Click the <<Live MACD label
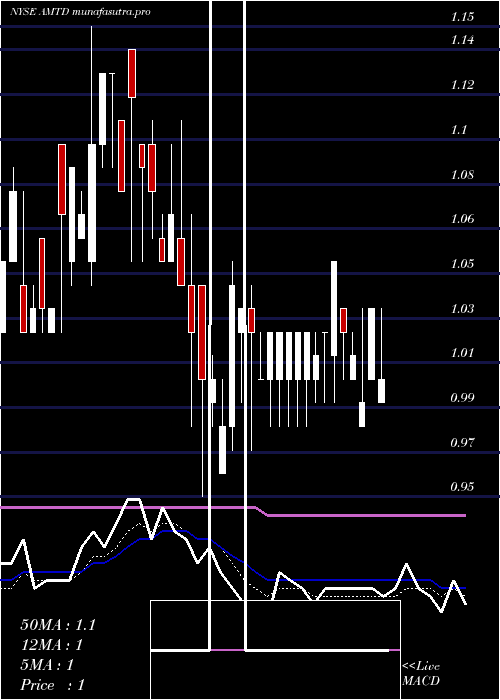 [x=421, y=674]
